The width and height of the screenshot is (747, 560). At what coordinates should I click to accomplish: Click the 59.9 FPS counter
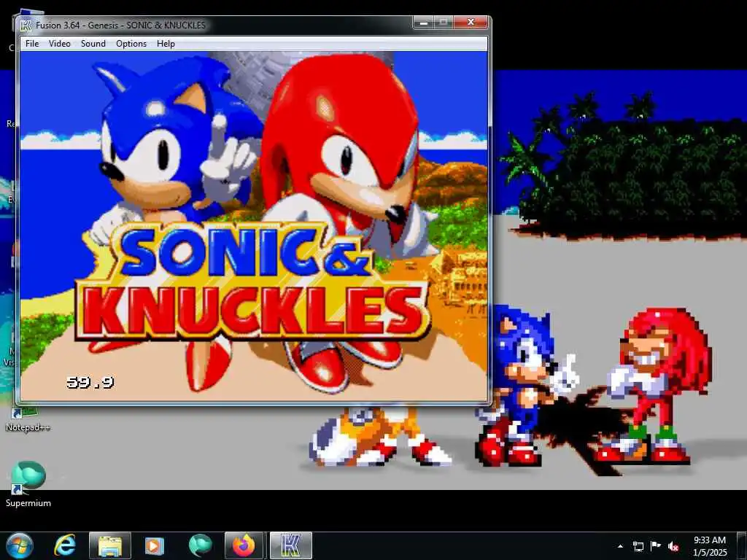pos(90,382)
